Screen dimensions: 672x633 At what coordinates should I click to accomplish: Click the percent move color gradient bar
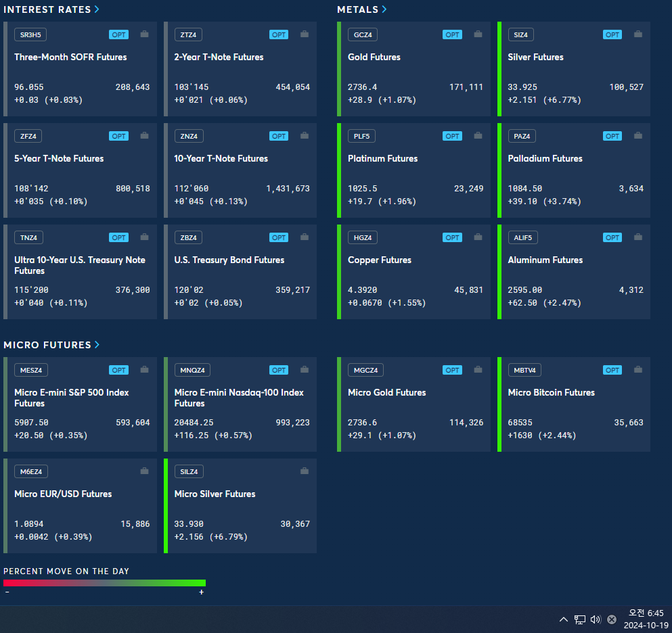tap(105, 583)
